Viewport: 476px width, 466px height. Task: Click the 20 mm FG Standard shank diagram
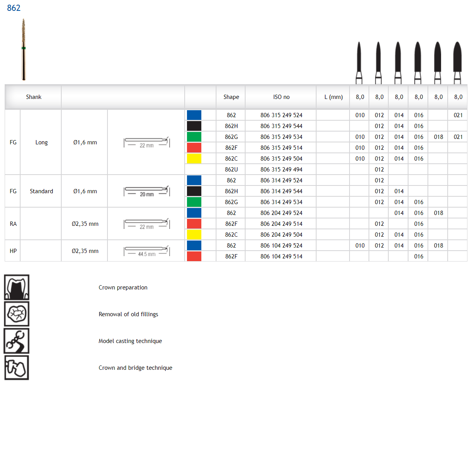pos(147,191)
